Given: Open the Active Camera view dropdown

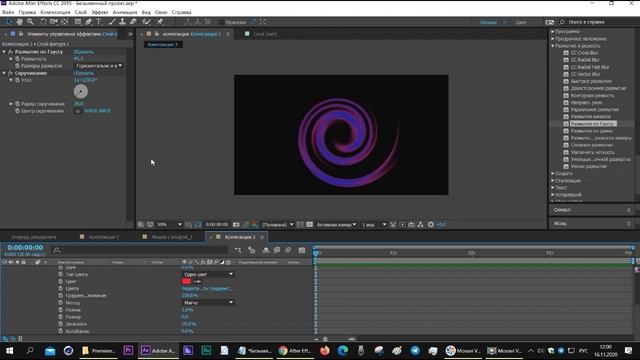Looking at the screenshot, I should (337, 224).
